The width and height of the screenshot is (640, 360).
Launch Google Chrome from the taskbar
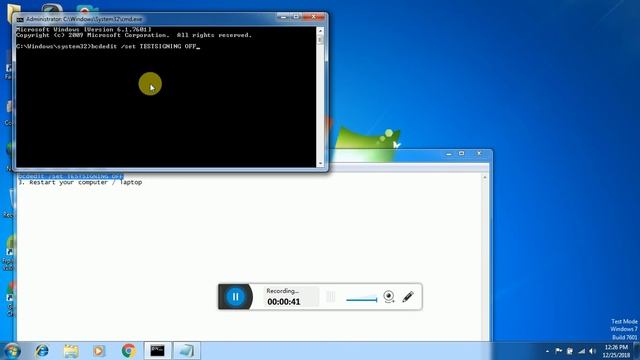click(129, 351)
